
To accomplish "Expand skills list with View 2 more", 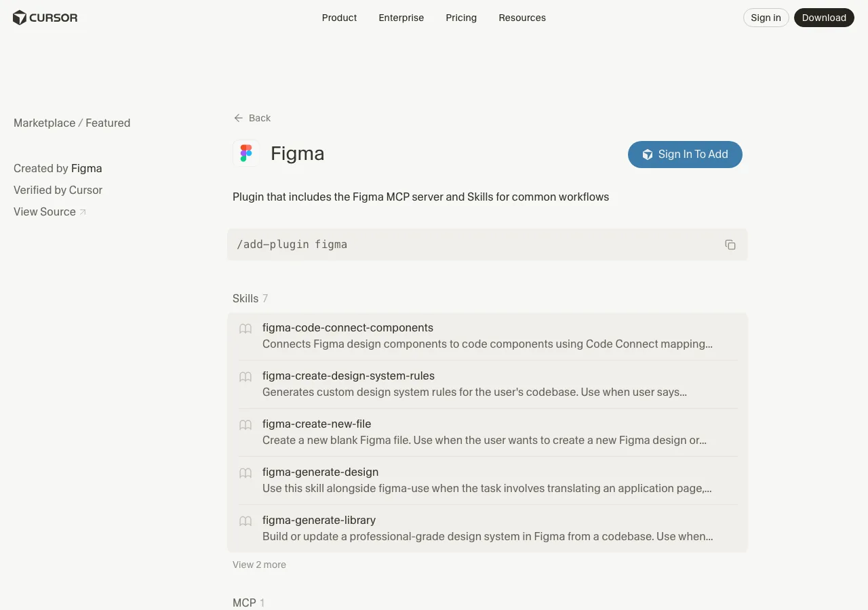I will click(259, 565).
